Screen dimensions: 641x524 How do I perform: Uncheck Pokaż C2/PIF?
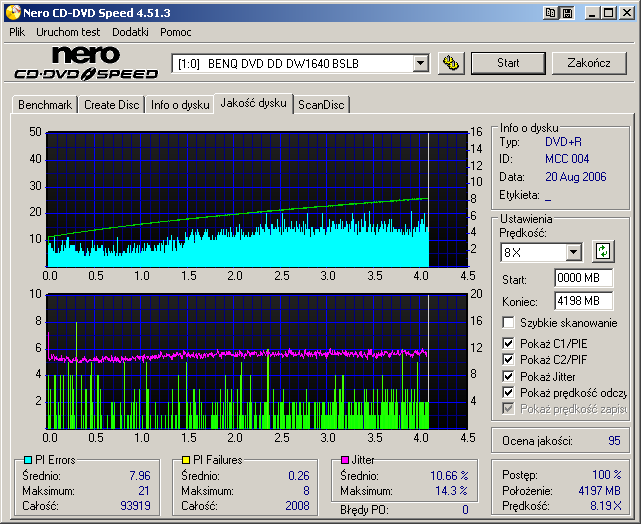coord(508,360)
